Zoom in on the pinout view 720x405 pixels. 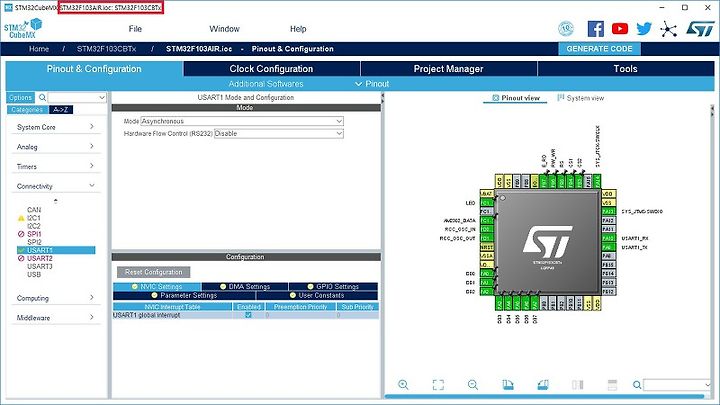(x=403, y=385)
